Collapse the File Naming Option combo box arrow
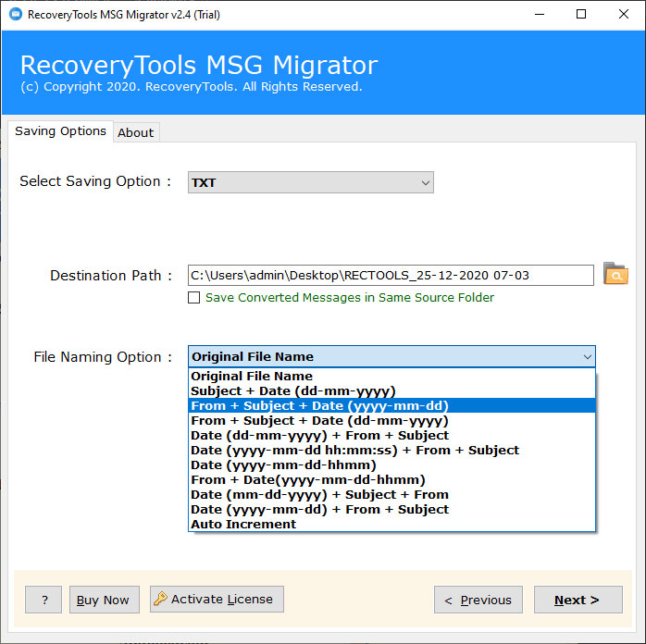The width and height of the screenshot is (646, 644). (587, 356)
